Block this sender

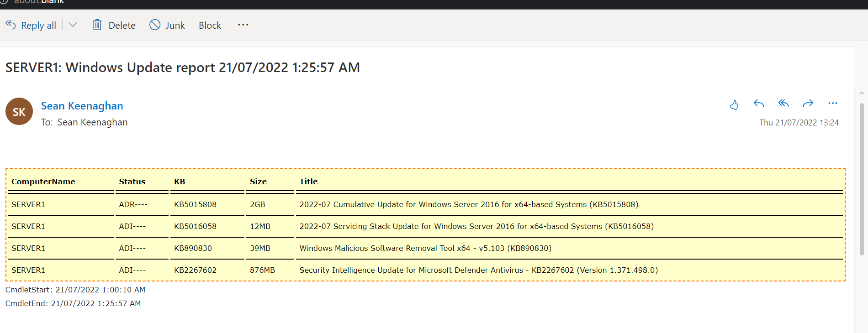coord(210,26)
